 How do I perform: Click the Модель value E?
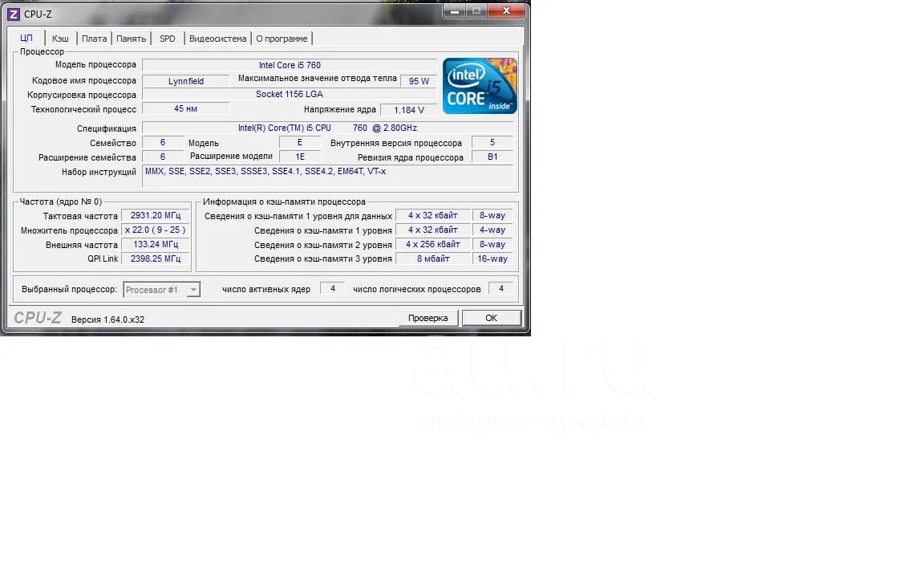point(300,142)
